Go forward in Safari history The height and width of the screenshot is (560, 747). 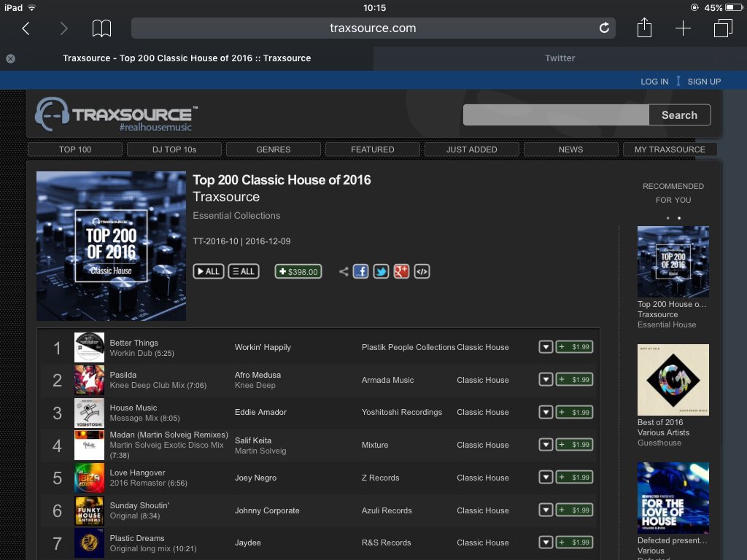(63, 28)
